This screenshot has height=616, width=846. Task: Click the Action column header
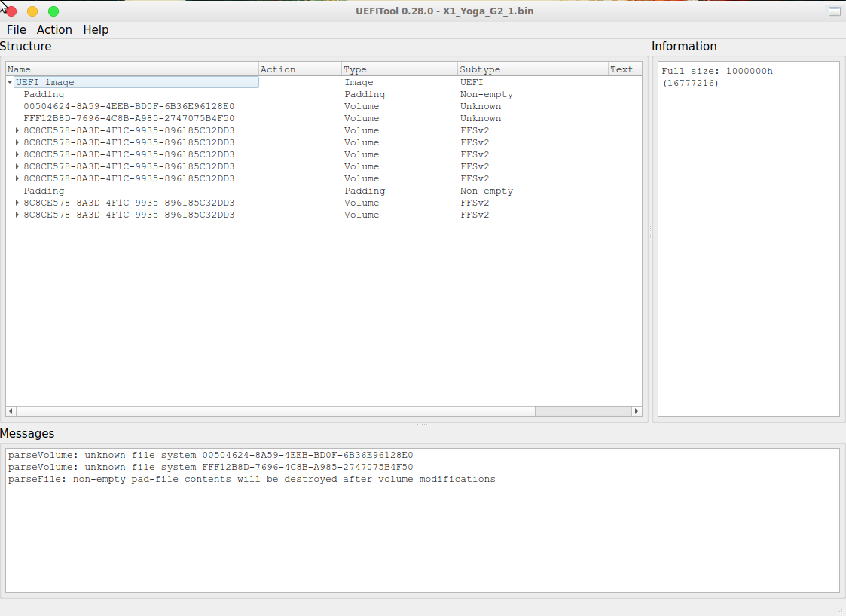coord(300,69)
